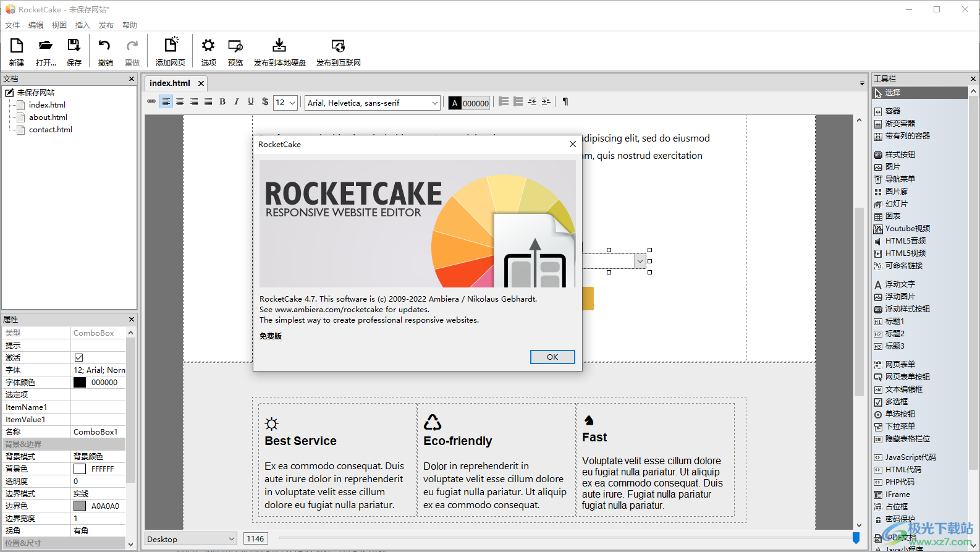
Task: Close the index.html tab
Action: [201, 83]
